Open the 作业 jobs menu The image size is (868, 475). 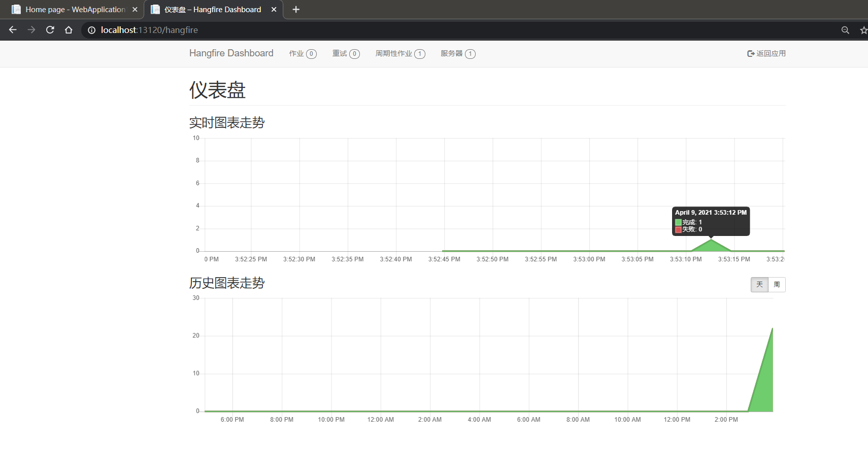coord(303,54)
